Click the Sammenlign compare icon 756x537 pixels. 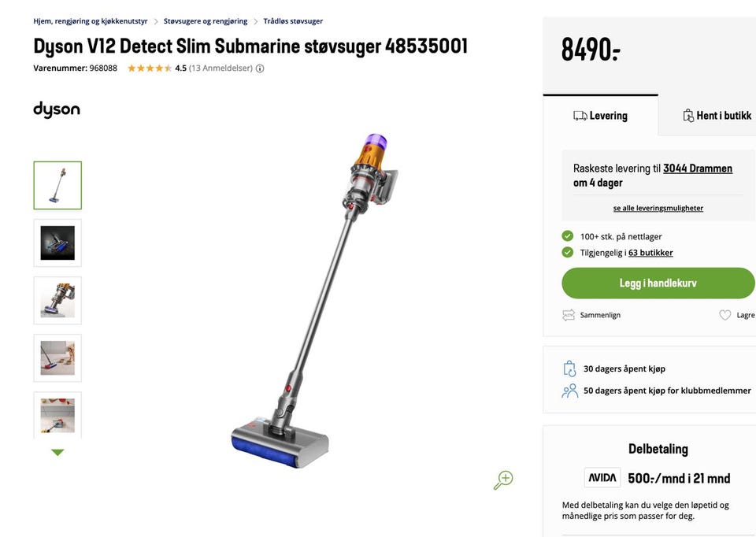coord(569,315)
